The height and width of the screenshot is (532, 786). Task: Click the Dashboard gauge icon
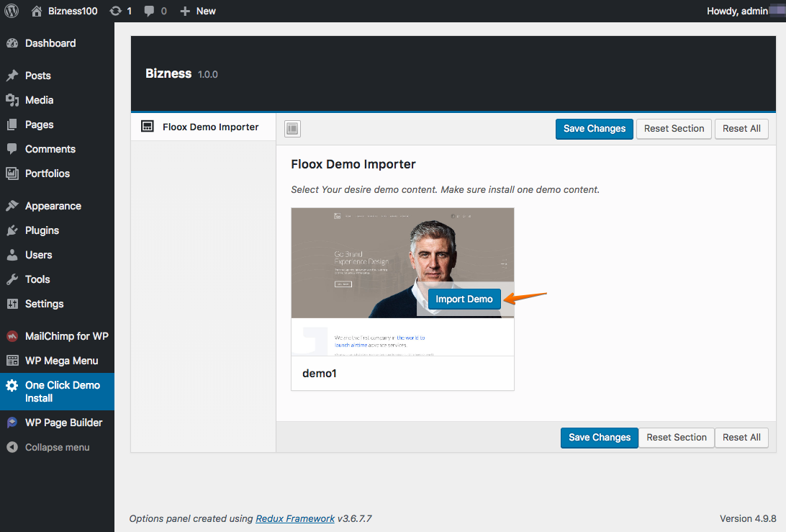click(x=12, y=43)
